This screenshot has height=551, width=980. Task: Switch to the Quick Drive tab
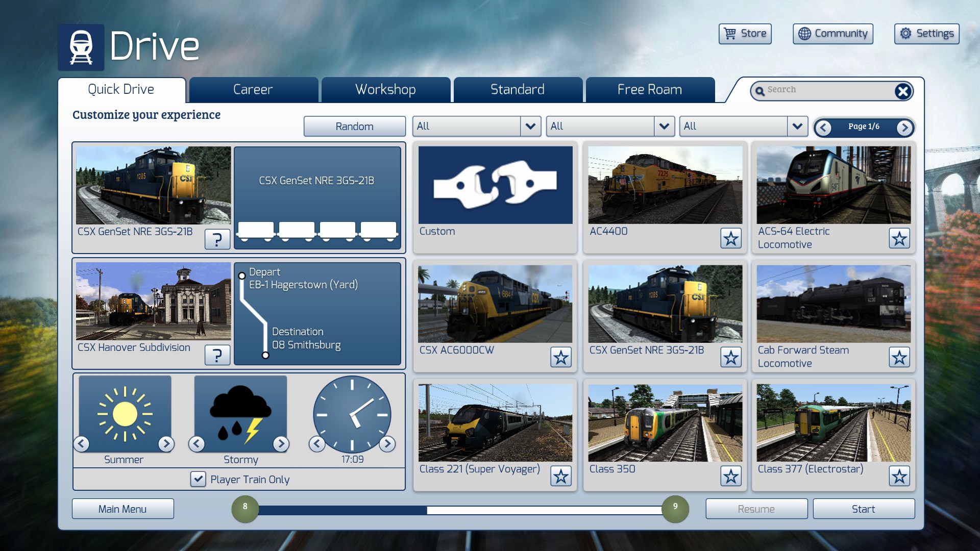(x=121, y=90)
